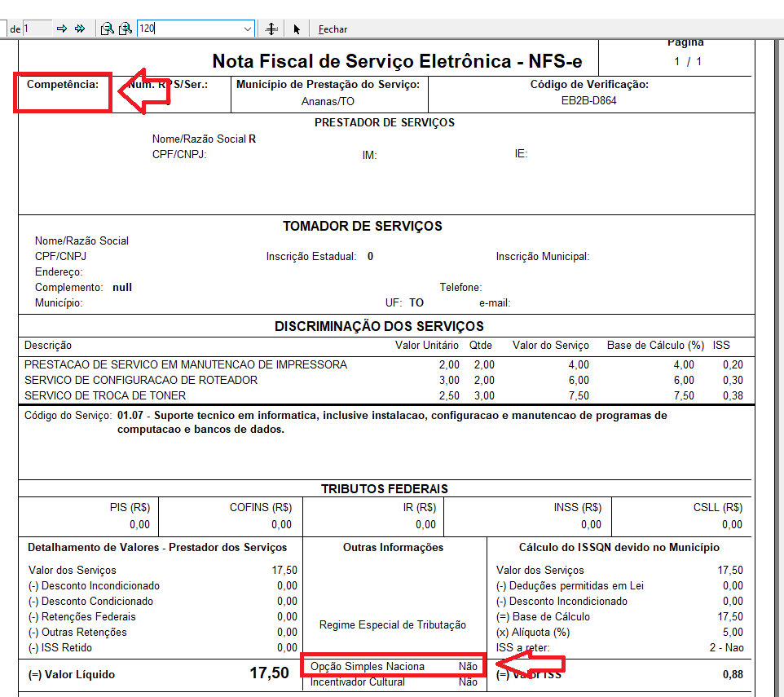This screenshot has height=697, width=784.
Task: Click 'Inscrição Estadual:' label
Action: pos(311,257)
